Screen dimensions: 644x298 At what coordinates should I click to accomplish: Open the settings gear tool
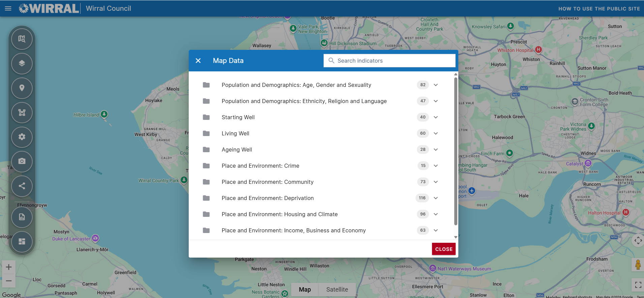[22, 137]
